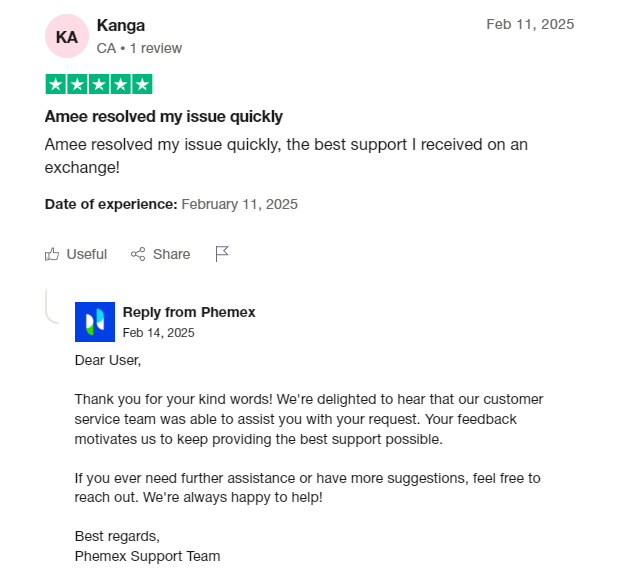Click the 'Phemex Support Team' signature
Viewport: 631px width, 585px height.
click(147, 556)
